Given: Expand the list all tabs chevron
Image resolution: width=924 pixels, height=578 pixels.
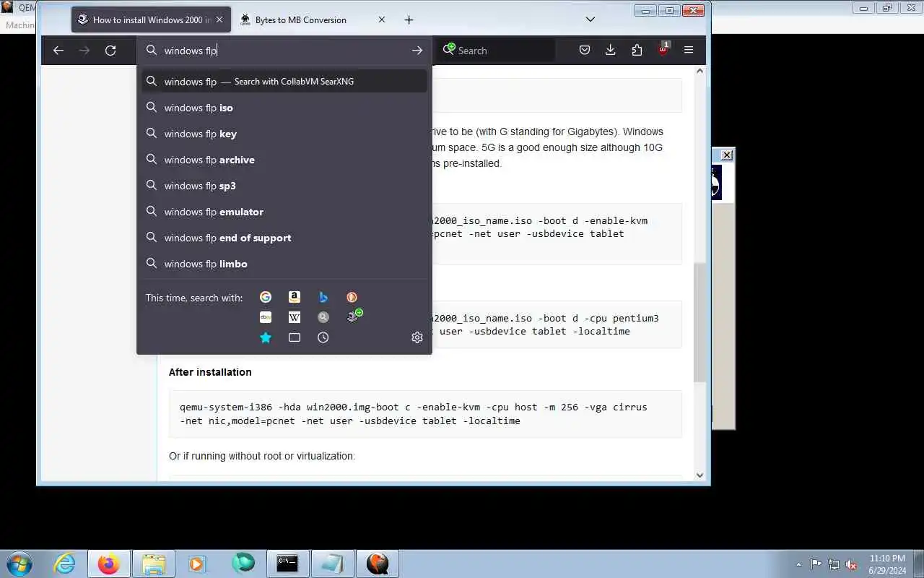Looking at the screenshot, I should 590,20.
